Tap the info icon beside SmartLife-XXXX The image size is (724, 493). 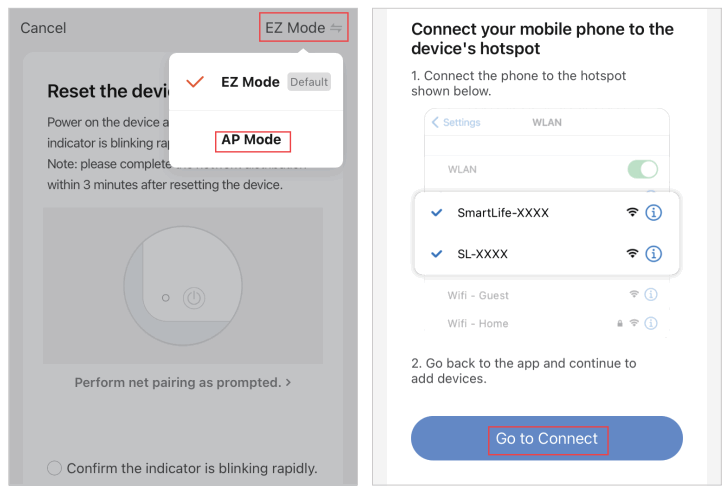coord(654,212)
